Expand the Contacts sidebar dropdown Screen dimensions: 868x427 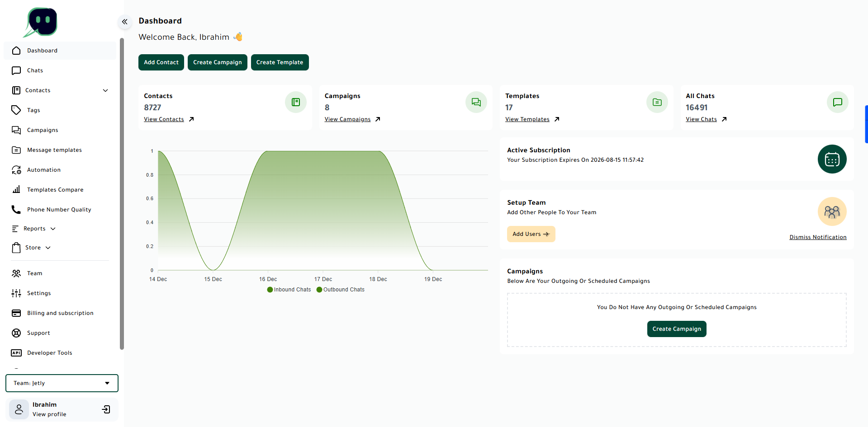click(105, 90)
